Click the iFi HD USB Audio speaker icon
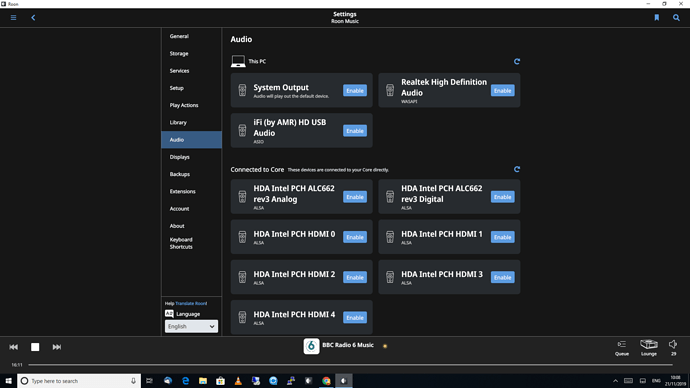690x388 pixels. click(x=242, y=131)
